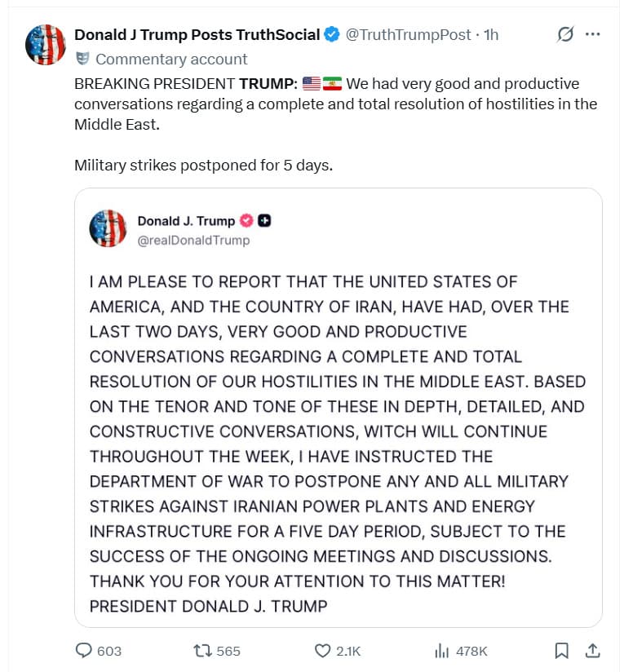Viewport: 624px width, 672px height.
Task: Click the "Donald J. Trump" name in quoted post
Action: coord(186,221)
